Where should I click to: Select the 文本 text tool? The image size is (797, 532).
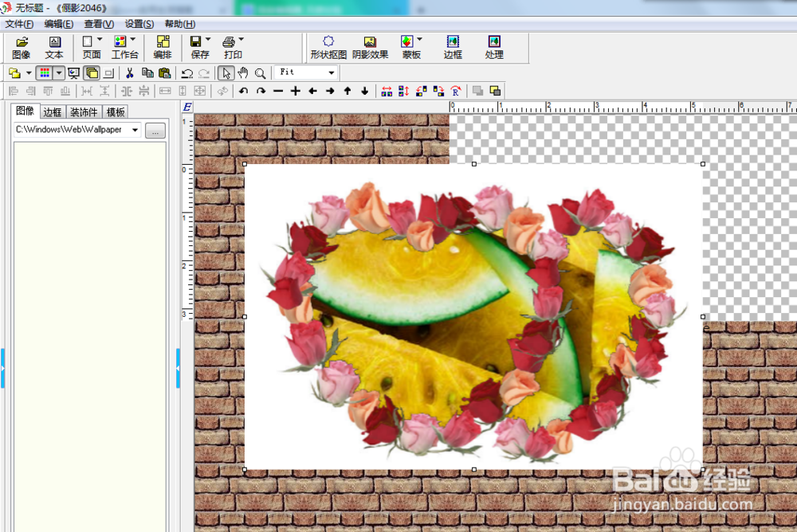point(54,48)
